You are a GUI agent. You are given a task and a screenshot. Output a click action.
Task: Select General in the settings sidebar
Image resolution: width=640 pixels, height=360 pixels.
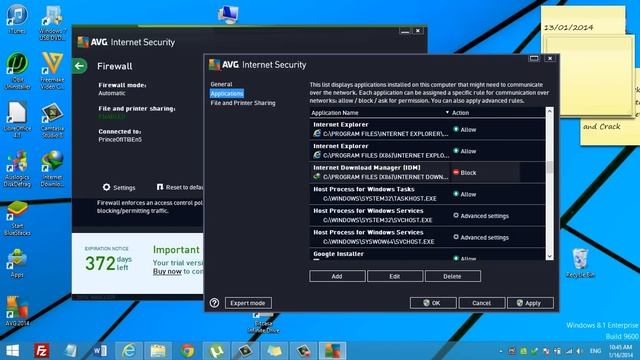pos(221,84)
